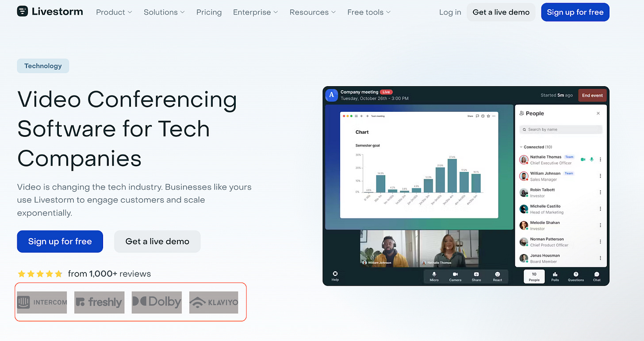Select the 10 People tab

tap(534, 277)
